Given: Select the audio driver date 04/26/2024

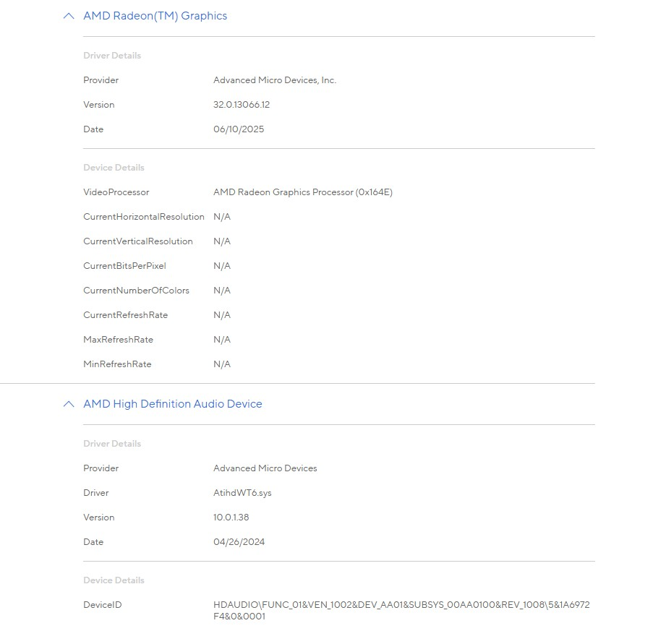Looking at the screenshot, I should tap(239, 541).
